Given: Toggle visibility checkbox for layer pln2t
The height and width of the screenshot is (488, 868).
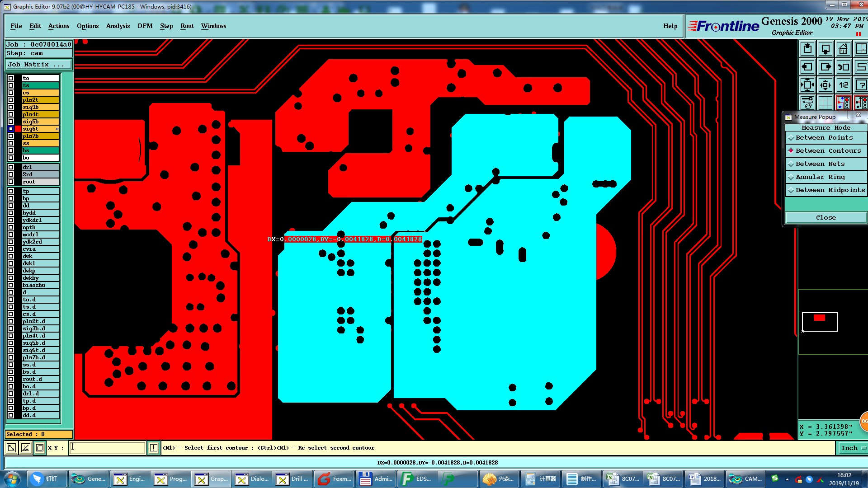Looking at the screenshot, I should 11,100.
